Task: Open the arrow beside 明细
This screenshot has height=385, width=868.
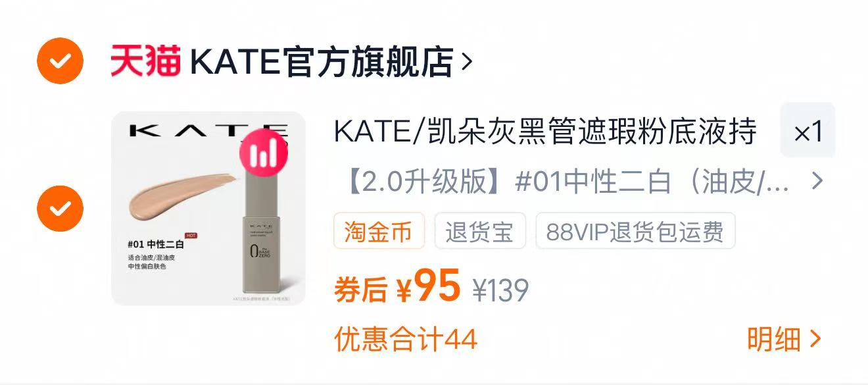Action: (x=815, y=339)
